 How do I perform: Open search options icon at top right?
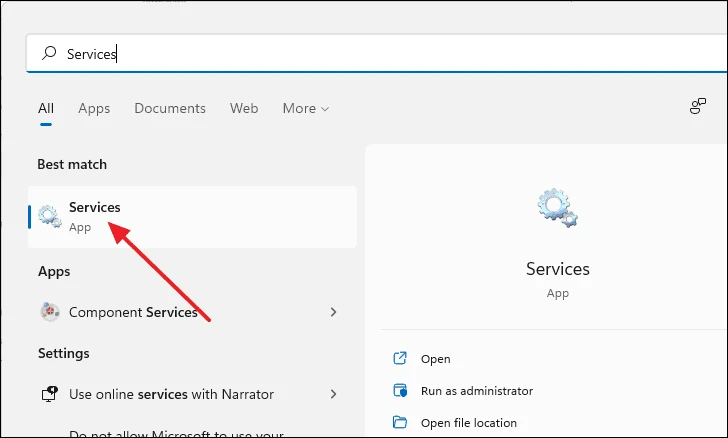click(x=697, y=106)
